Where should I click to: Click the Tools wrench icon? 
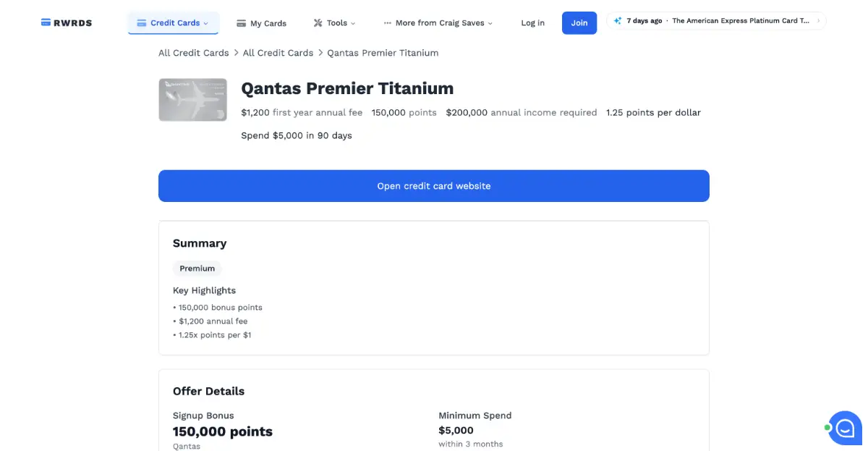(x=318, y=23)
